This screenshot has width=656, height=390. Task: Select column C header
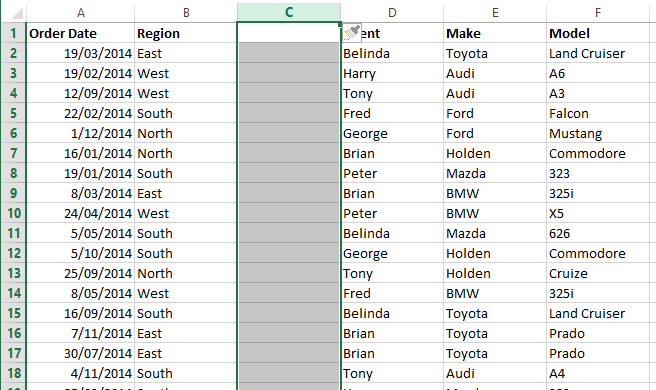pyautogui.click(x=289, y=13)
